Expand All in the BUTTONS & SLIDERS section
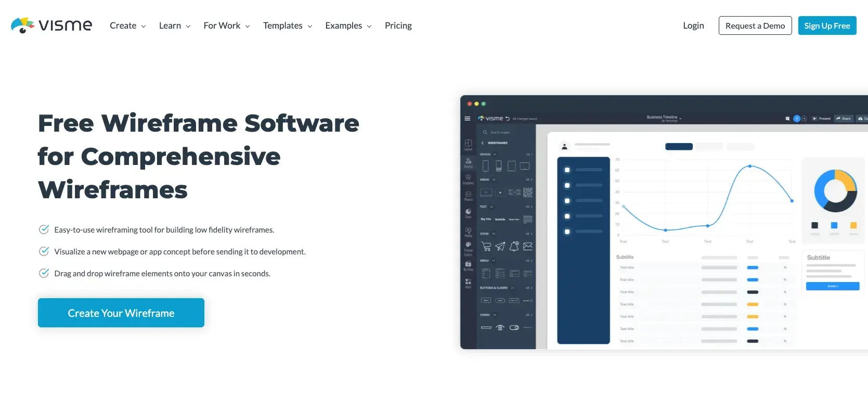868x396 pixels. pyautogui.click(x=529, y=288)
